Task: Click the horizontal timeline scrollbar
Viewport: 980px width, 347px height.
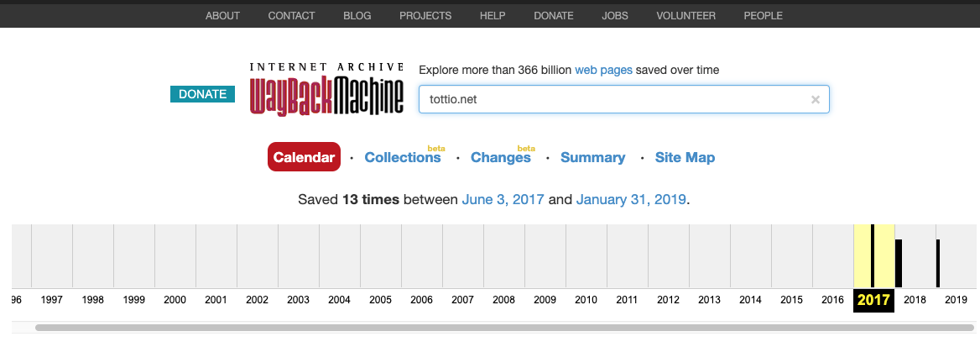Action: [505, 328]
